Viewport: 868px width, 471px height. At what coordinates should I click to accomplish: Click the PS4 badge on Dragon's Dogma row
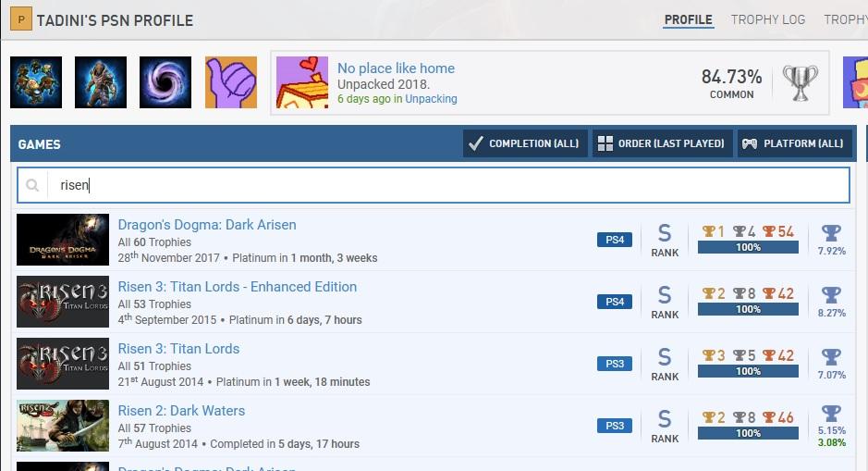click(615, 240)
